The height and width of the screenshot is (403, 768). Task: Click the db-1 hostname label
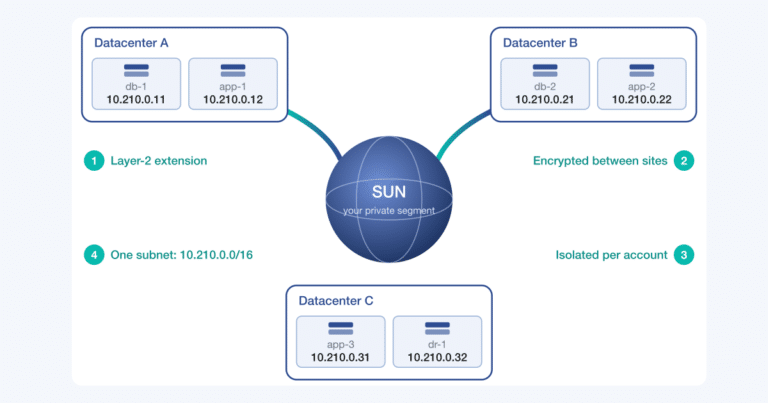(136, 87)
